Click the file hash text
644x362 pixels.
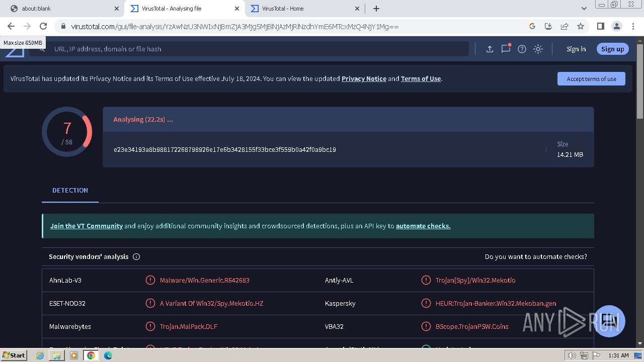(x=225, y=149)
